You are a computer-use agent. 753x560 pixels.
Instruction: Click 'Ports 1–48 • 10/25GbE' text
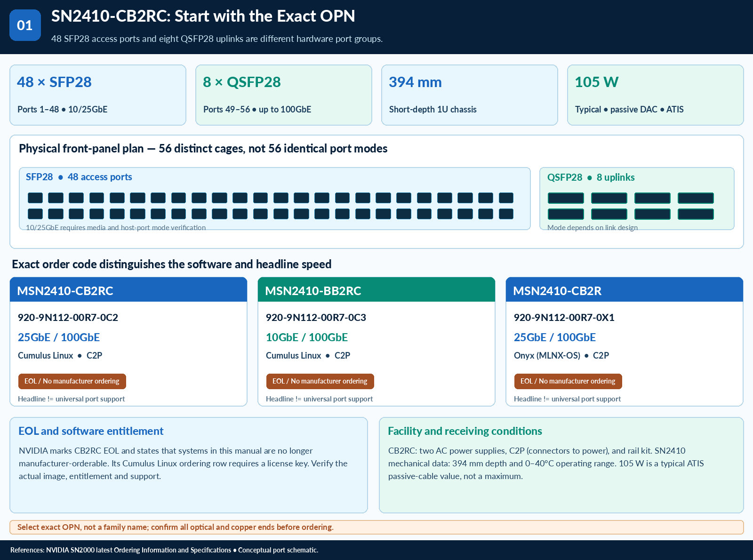[x=63, y=109]
